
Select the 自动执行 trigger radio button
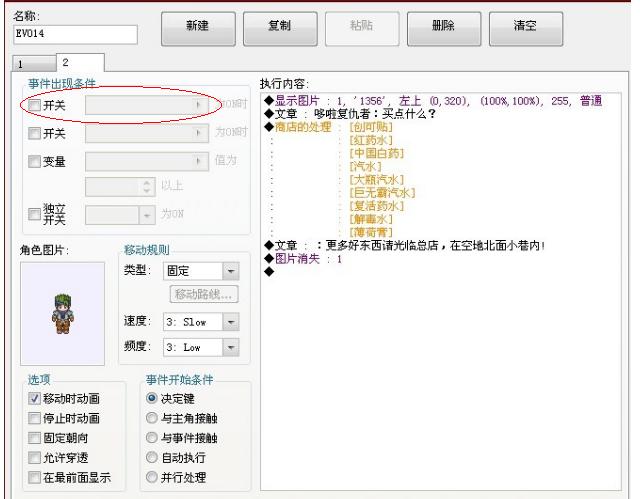(x=151, y=457)
